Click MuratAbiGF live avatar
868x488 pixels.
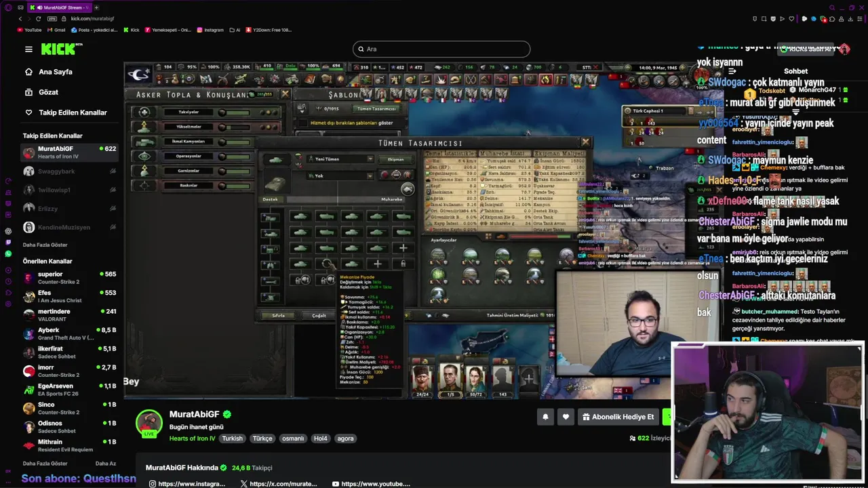[x=149, y=424]
